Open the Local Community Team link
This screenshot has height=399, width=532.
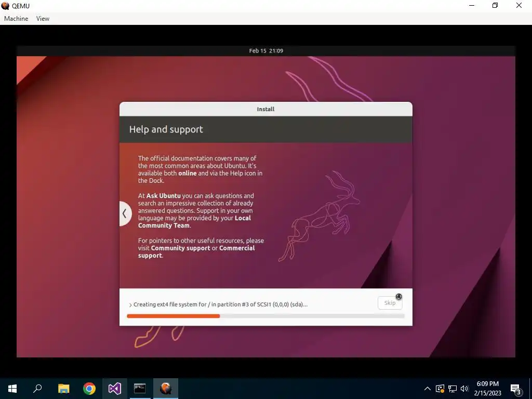click(x=194, y=222)
